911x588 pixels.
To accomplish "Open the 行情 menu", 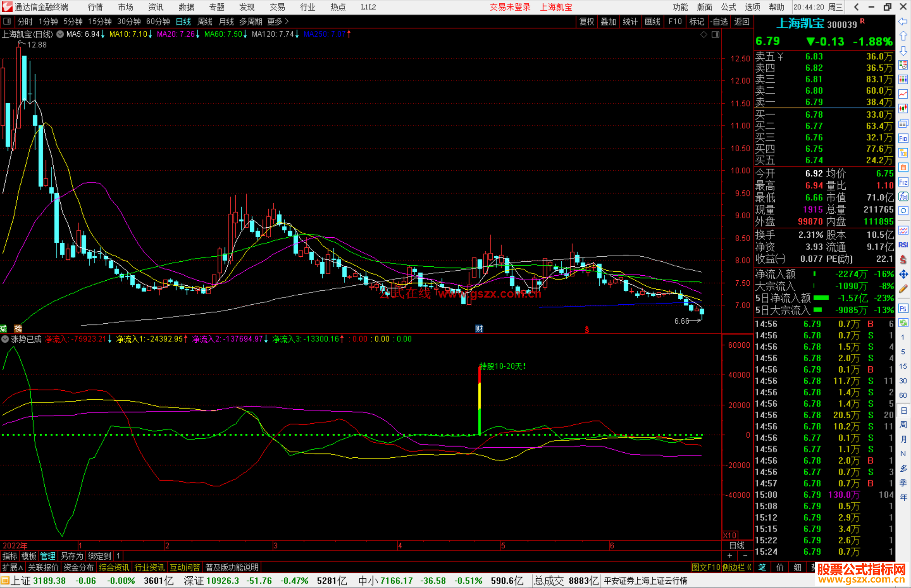I will click(x=95, y=7).
